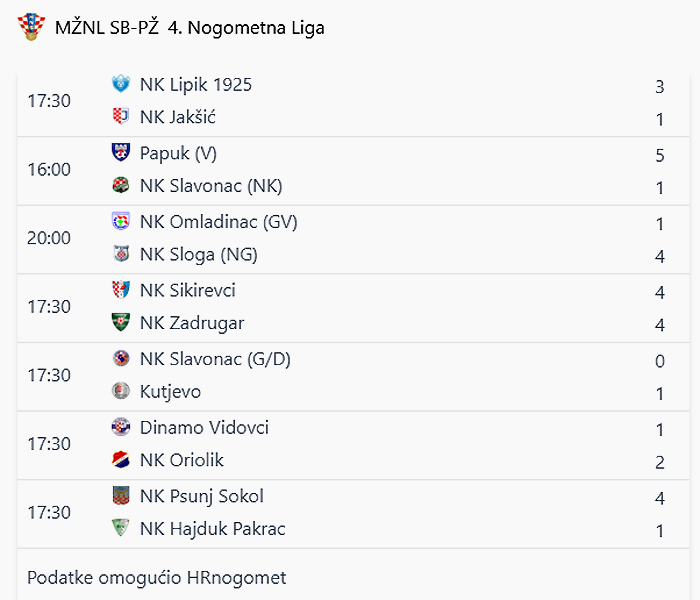Image resolution: width=700 pixels, height=600 pixels.
Task: Click the NK Sloga (NG) crest
Action: [x=121, y=254]
